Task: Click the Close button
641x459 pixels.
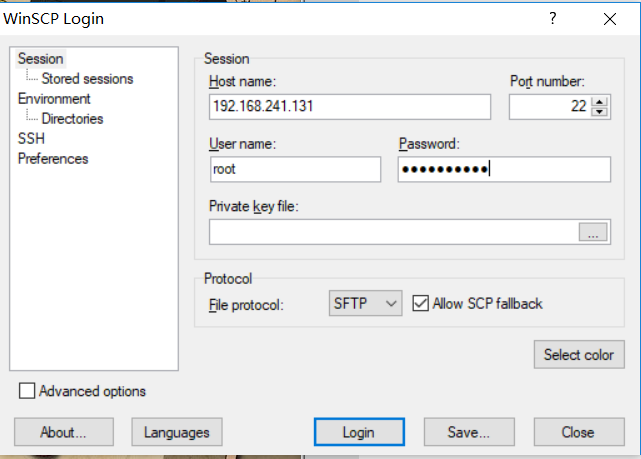Action: pos(579,432)
